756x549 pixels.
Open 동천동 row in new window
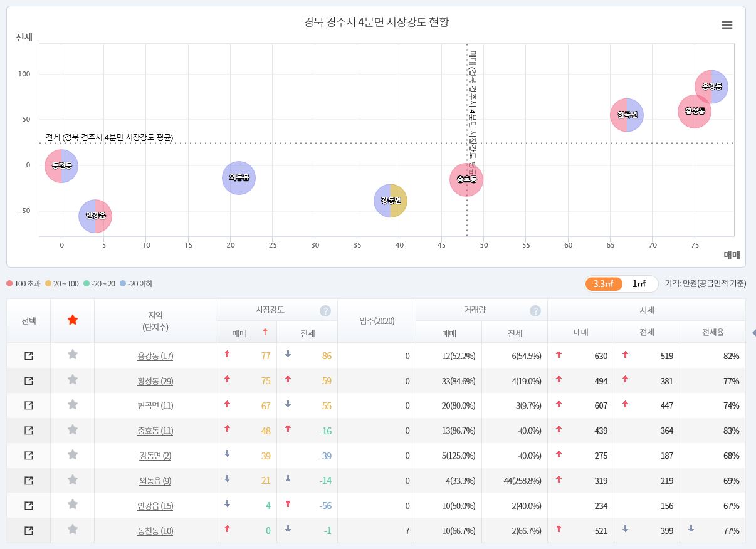click(28, 531)
